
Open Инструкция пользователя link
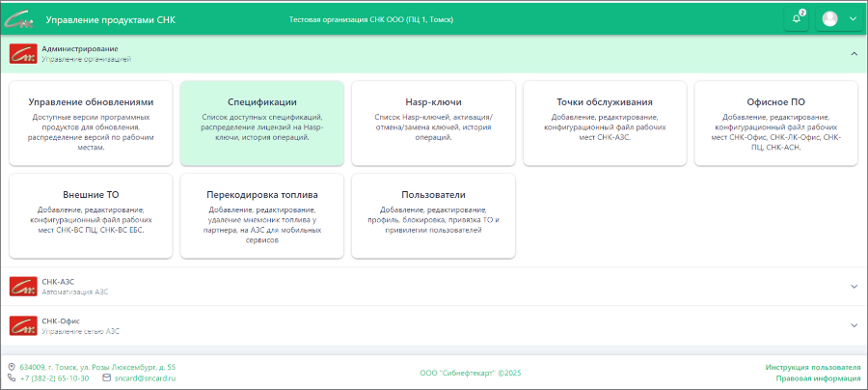coord(812,368)
